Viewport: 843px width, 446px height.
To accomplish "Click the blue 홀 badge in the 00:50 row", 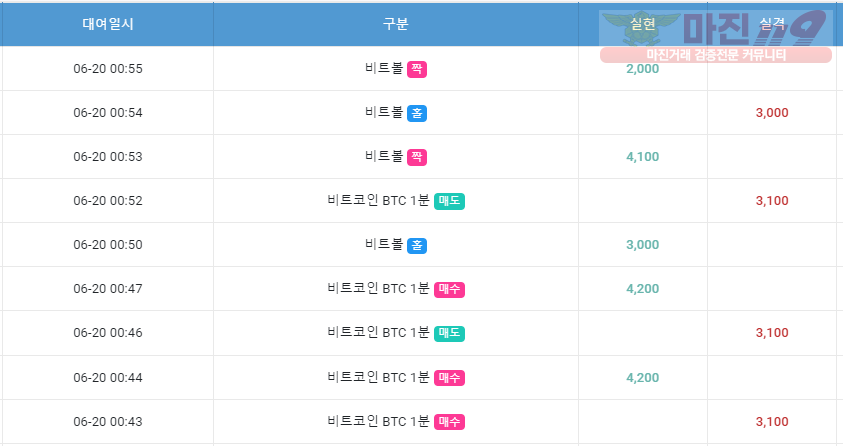I will (417, 246).
